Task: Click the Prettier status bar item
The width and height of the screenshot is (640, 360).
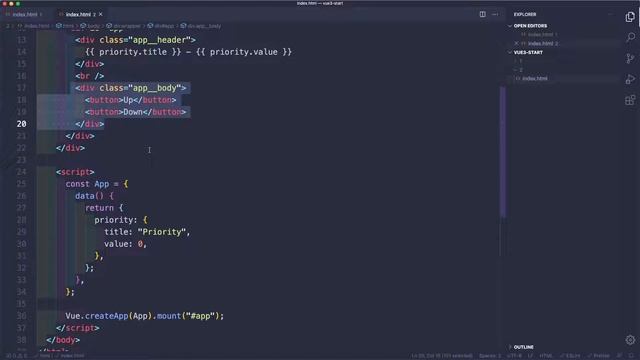Action: 598,356
